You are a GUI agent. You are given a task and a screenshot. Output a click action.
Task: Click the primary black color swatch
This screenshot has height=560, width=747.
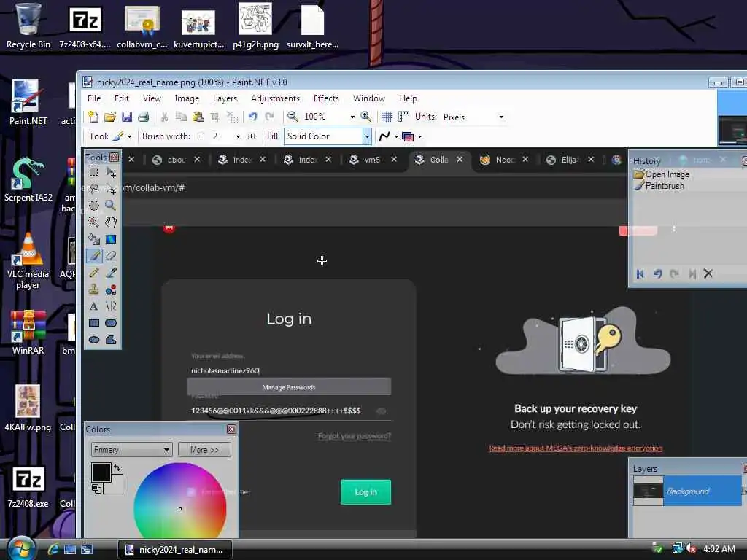tap(101, 472)
